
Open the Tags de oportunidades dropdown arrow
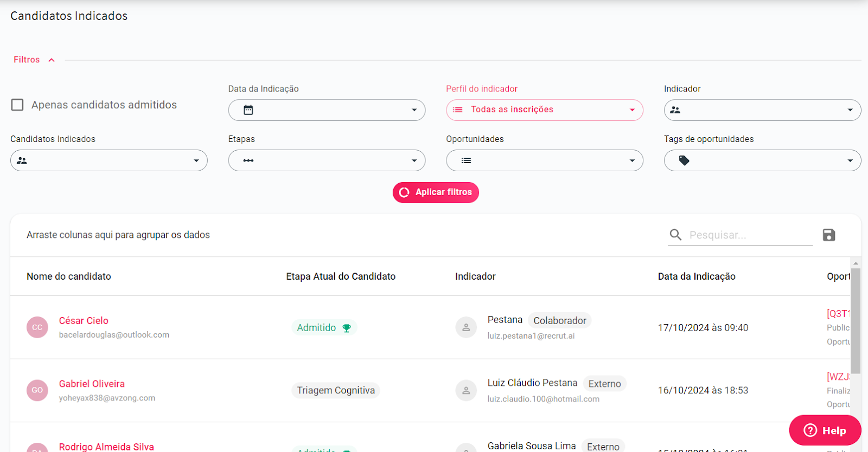850,160
